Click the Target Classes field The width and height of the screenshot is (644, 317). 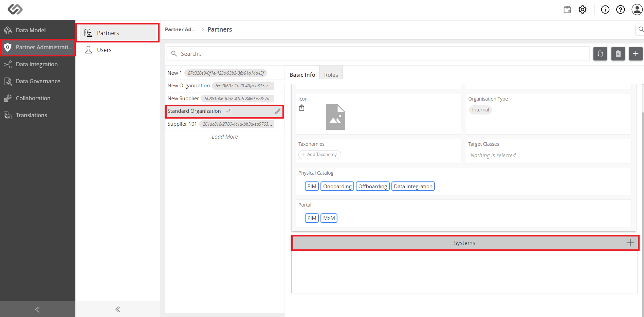pos(548,151)
